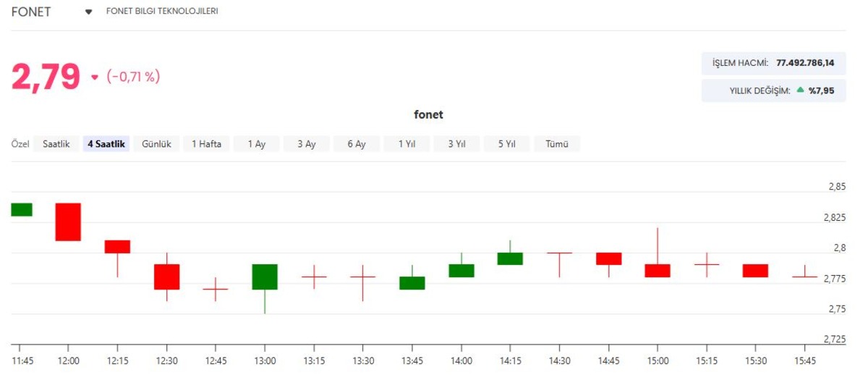Viewport: 868px width, 375px height.
Task: Switch chart to 1 Yıl range
Action: tap(407, 144)
